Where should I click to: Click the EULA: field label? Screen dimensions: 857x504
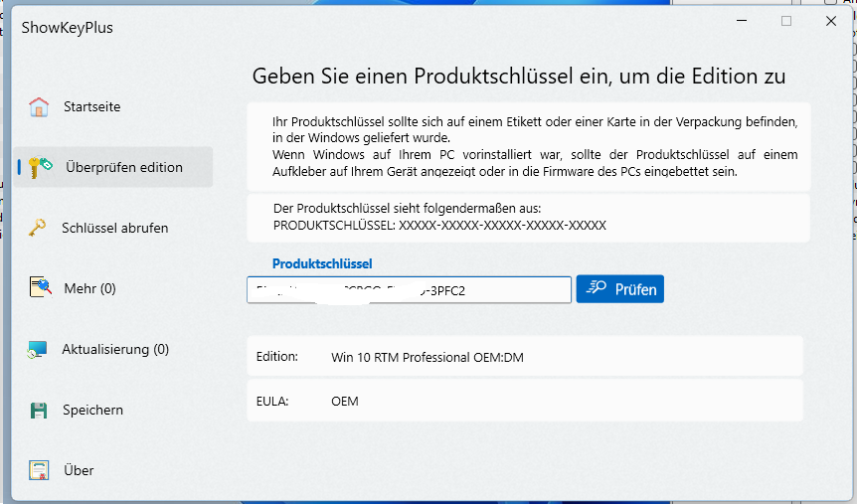[272, 402]
